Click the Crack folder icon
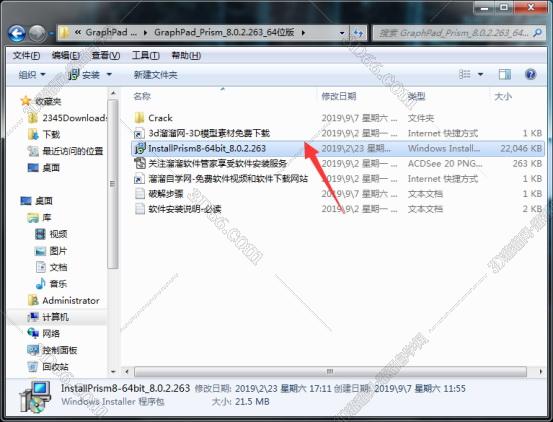 [x=140, y=118]
